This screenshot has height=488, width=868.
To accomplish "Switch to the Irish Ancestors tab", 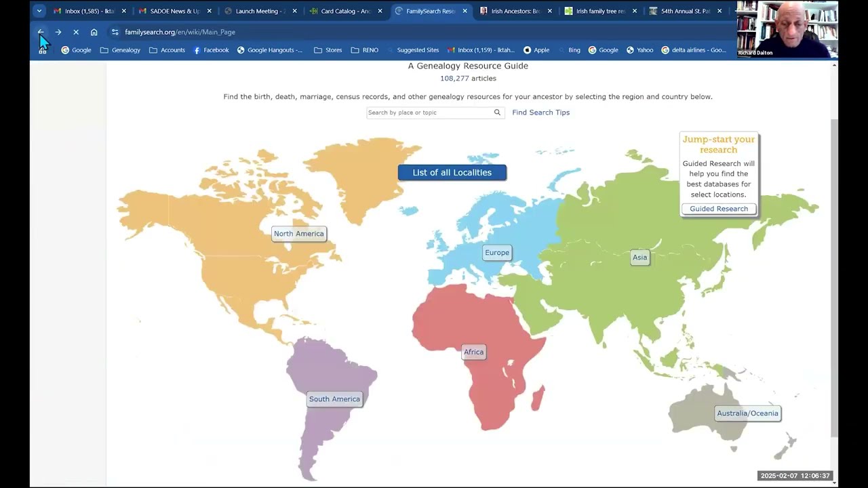I will click(x=515, y=11).
